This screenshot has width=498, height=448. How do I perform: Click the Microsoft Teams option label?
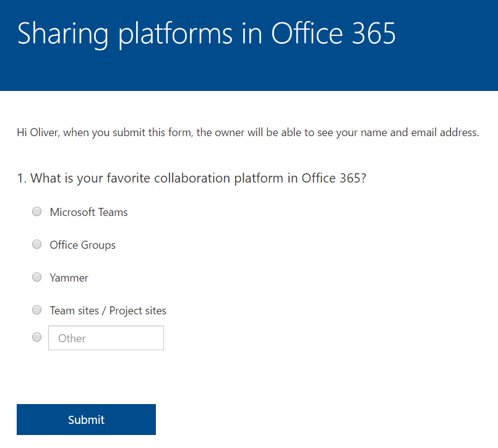(x=88, y=212)
